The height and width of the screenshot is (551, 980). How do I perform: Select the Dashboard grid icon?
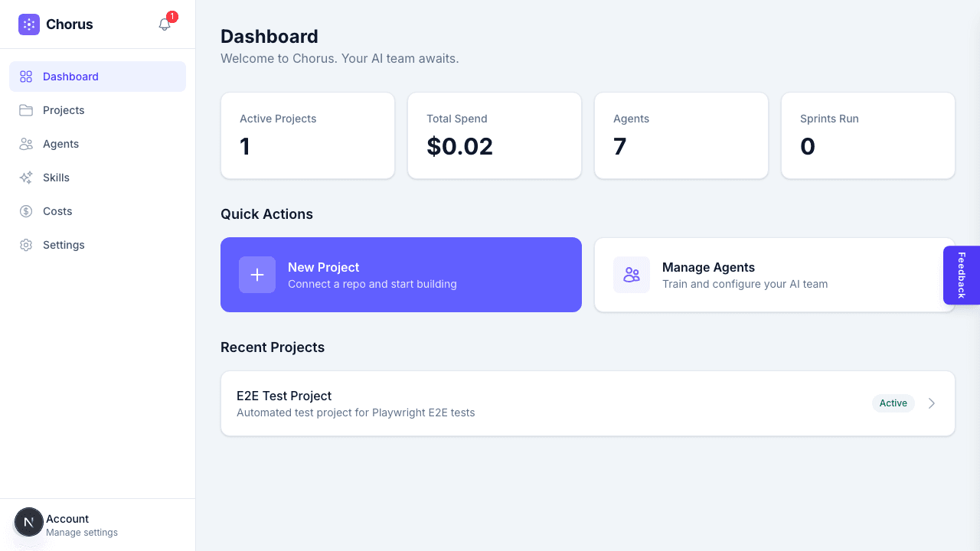26,77
